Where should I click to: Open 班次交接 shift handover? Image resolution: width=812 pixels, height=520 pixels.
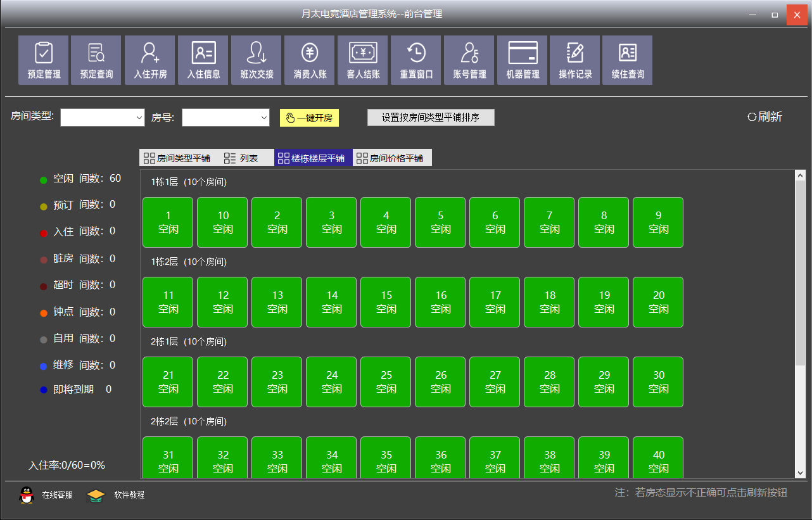(x=257, y=60)
